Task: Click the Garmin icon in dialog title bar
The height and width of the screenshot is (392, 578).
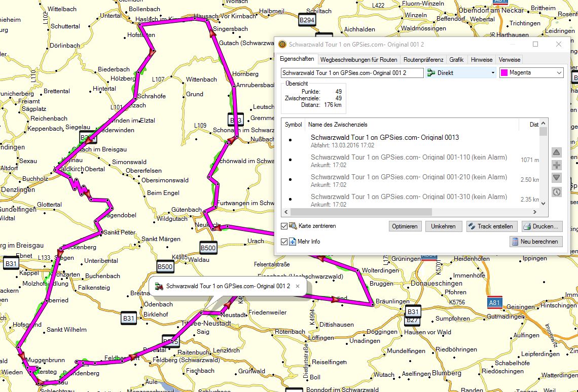Action: (x=282, y=45)
